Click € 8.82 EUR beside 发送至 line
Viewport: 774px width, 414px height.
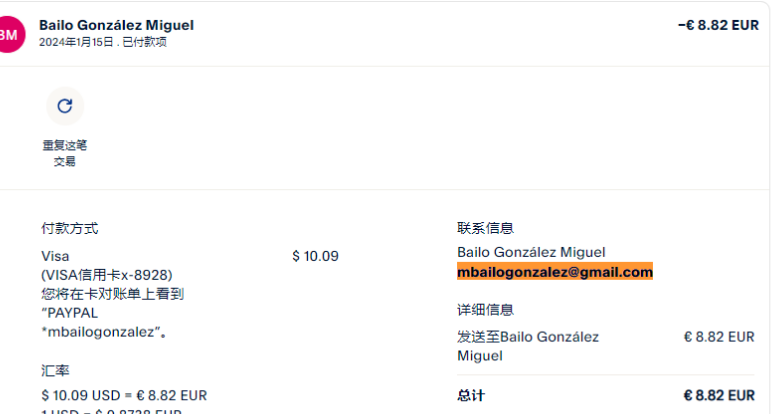(718, 337)
